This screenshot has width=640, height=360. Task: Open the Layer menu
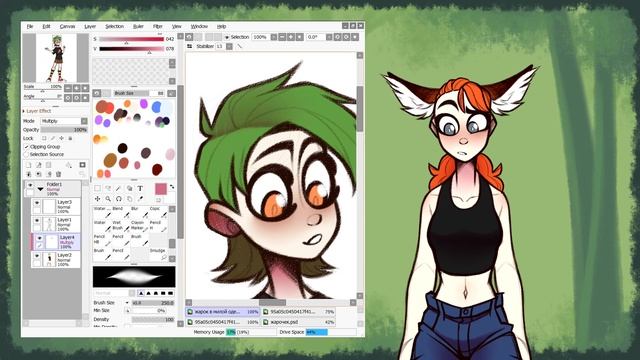pos(90,26)
